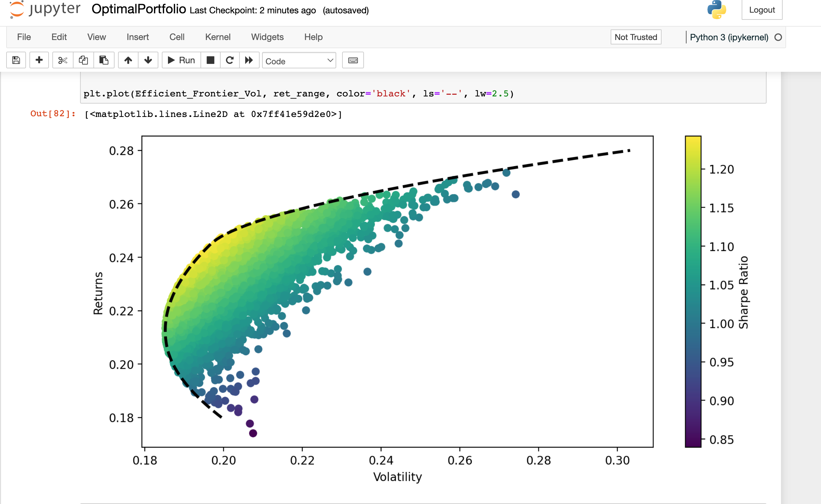Log out of Jupyter
The height and width of the screenshot is (504, 821).
tap(762, 10)
